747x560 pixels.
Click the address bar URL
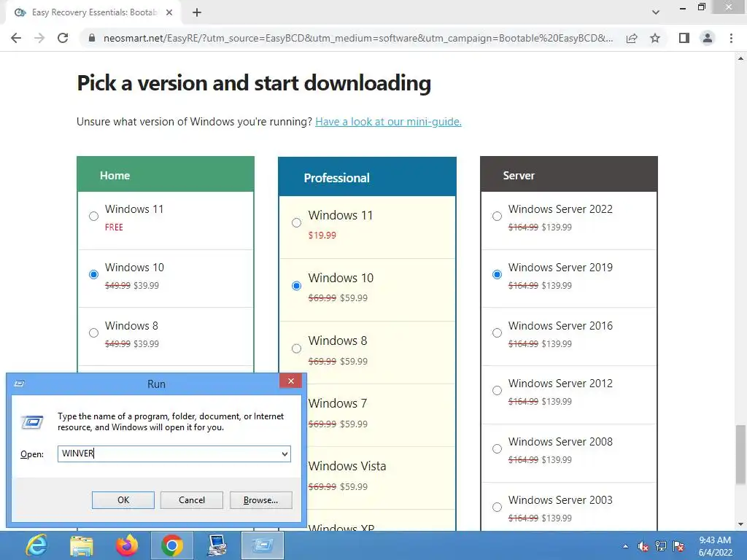point(358,38)
